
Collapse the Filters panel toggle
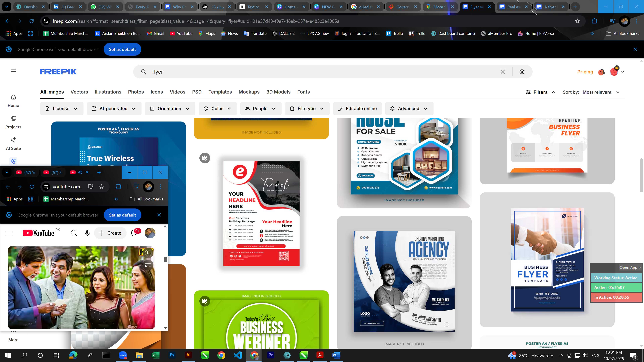pyautogui.click(x=540, y=92)
